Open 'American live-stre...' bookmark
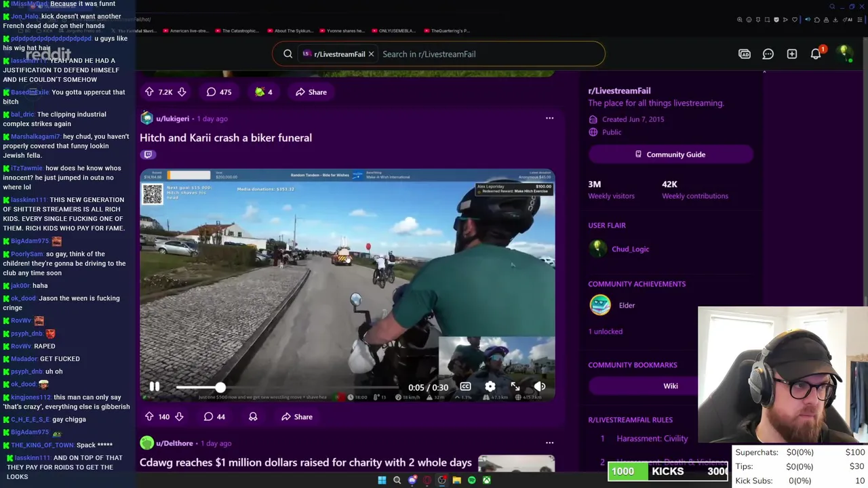868x488 pixels. (x=185, y=30)
